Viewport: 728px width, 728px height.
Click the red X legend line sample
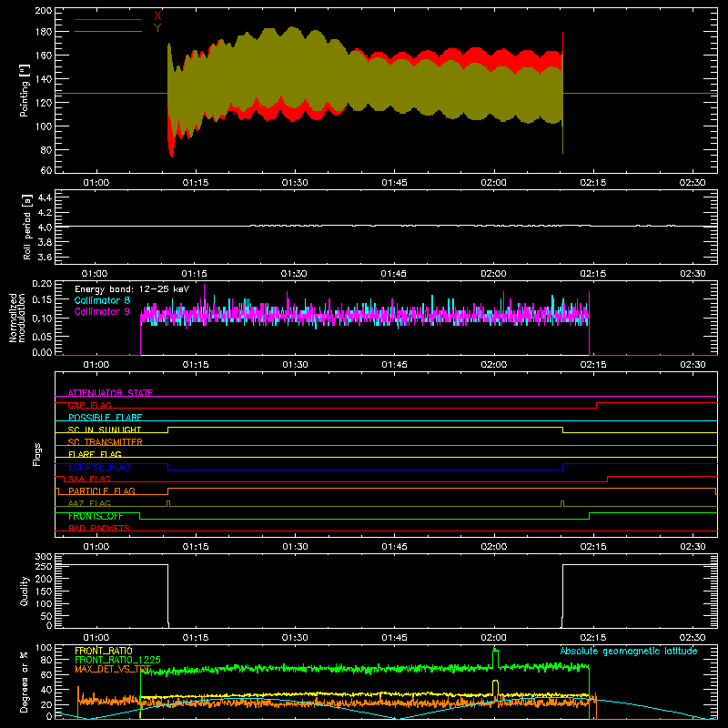pyautogui.click(x=108, y=19)
